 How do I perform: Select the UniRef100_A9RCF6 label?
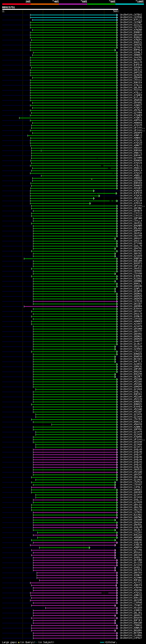click(x=131, y=585)
